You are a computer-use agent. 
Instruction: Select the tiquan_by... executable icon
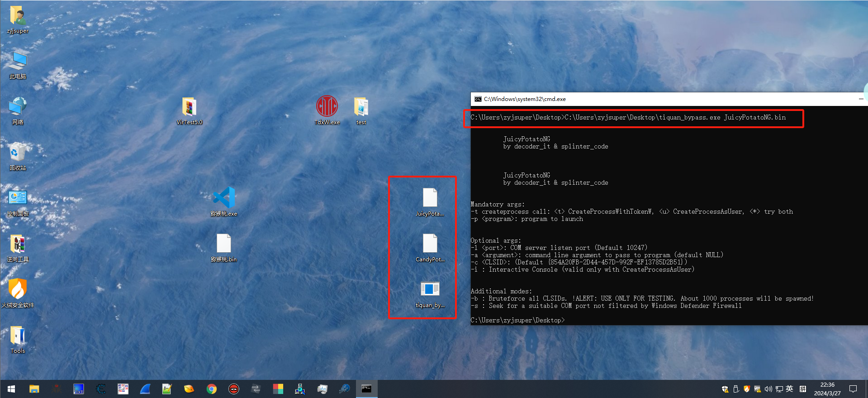[430, 294]
